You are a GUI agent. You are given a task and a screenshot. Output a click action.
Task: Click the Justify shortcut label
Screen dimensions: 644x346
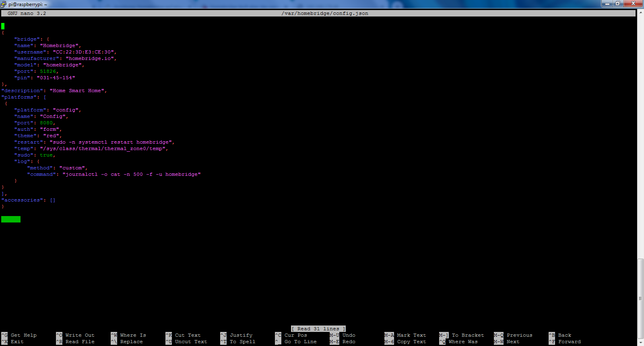point(241,335)
